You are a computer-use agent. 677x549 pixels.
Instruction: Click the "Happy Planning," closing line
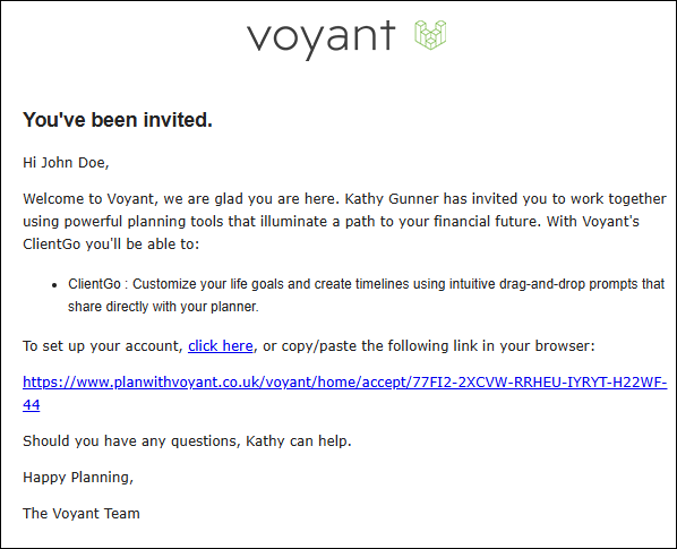(78, 477)
